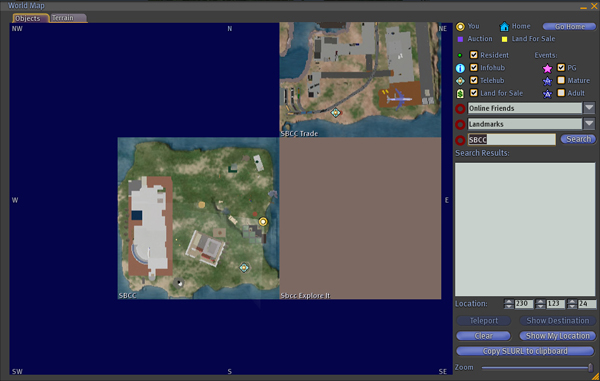The image size is (600, 381).
Task: Click the telehub icon on SBCC Trade
Action: 336,112
